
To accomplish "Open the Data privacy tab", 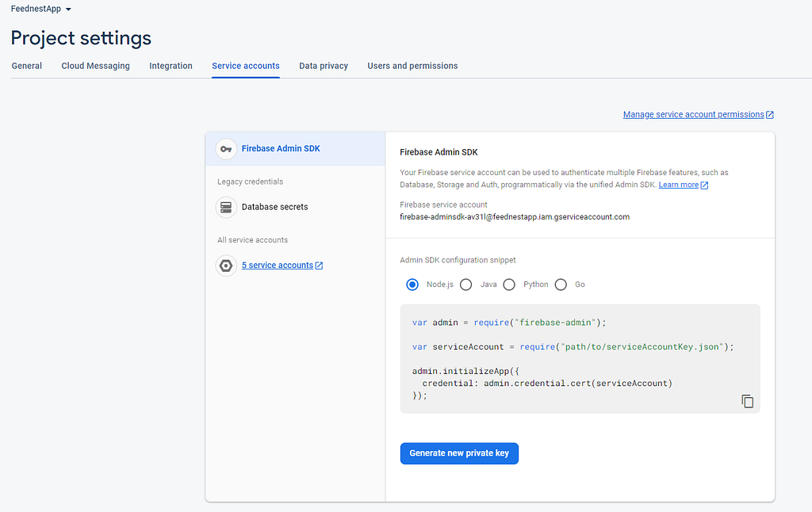I will tap(324, 66).
